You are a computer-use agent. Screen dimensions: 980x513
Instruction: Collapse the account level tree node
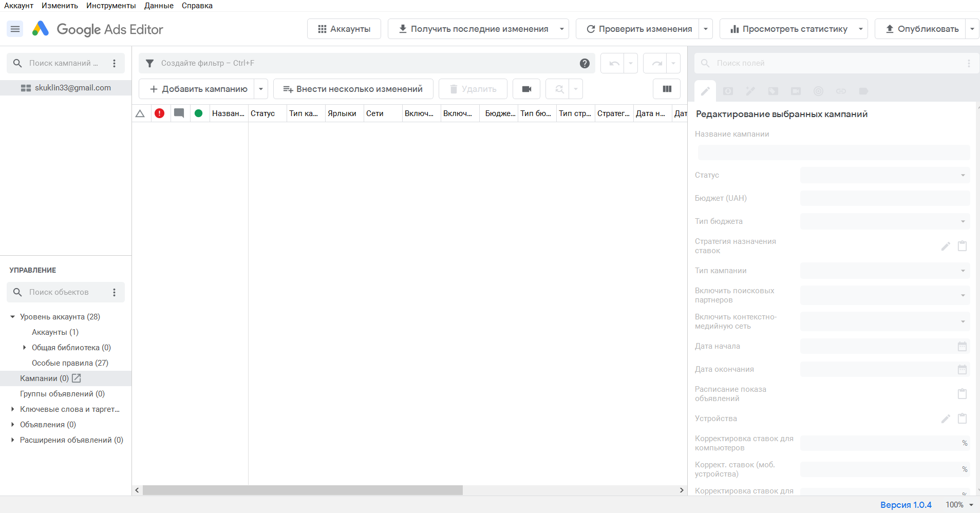click(x=12, y=317)
